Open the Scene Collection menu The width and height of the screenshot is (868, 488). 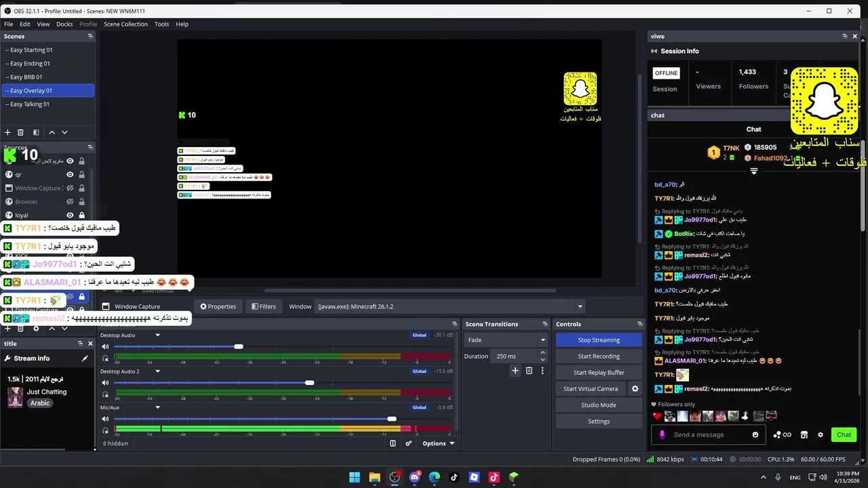coord(125,24)
